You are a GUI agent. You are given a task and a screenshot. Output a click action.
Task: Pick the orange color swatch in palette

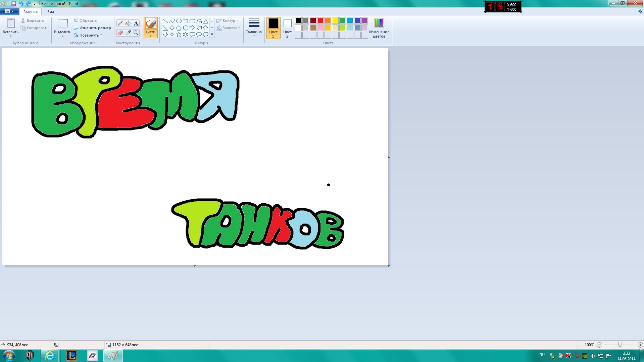pyautogui.click(x=328, y=20)
